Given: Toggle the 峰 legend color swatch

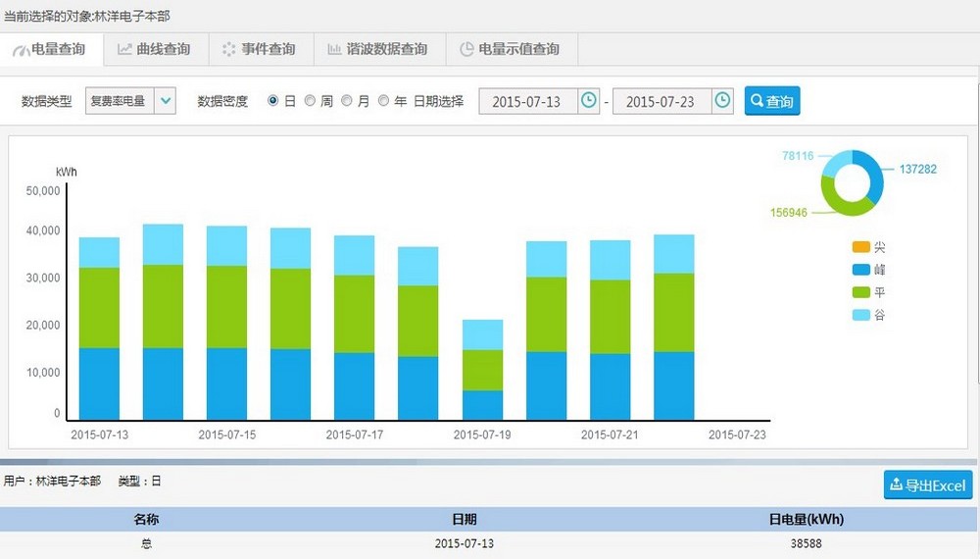Looking at the screenshot, I should tap(860, 270).
